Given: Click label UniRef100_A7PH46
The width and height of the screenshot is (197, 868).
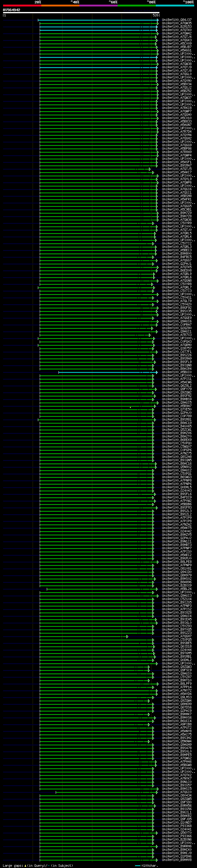Looking at the screenshot, I should [176, 761].
